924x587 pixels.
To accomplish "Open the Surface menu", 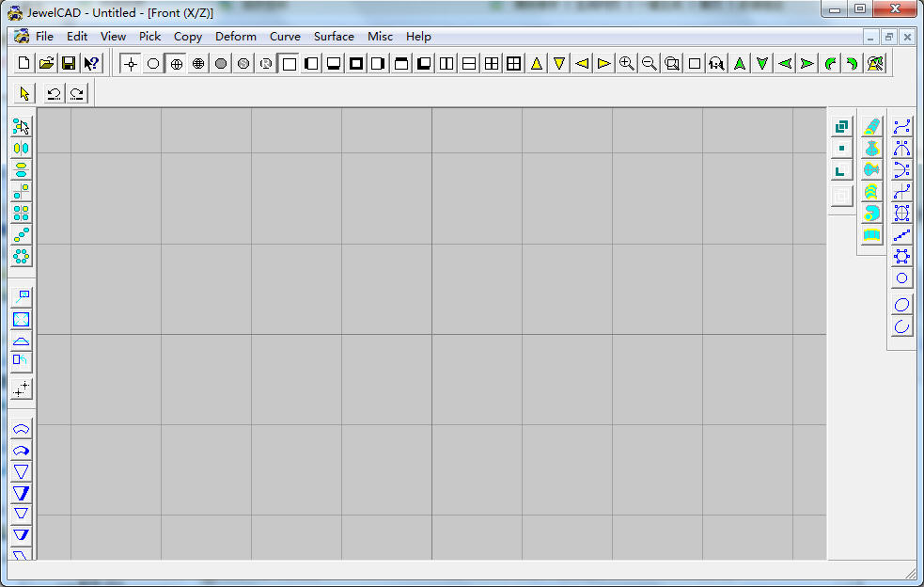I will point(334,36).
